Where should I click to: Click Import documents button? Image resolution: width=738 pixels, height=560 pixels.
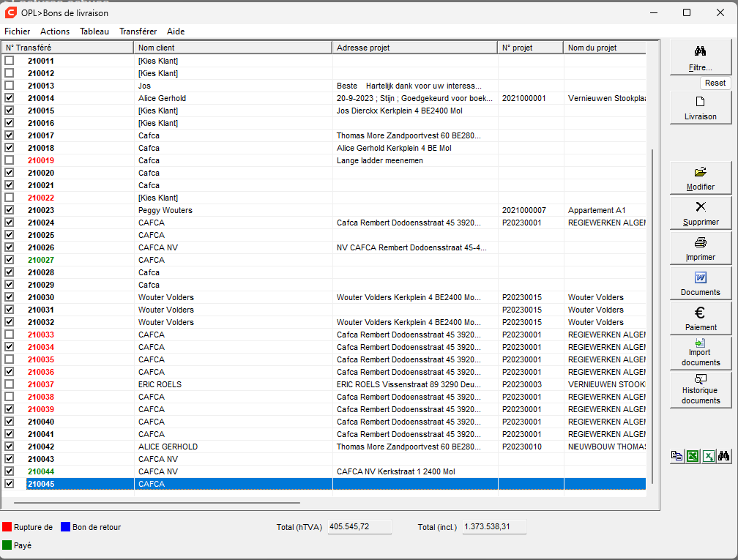pyautogui.click(x=701, y=354)
